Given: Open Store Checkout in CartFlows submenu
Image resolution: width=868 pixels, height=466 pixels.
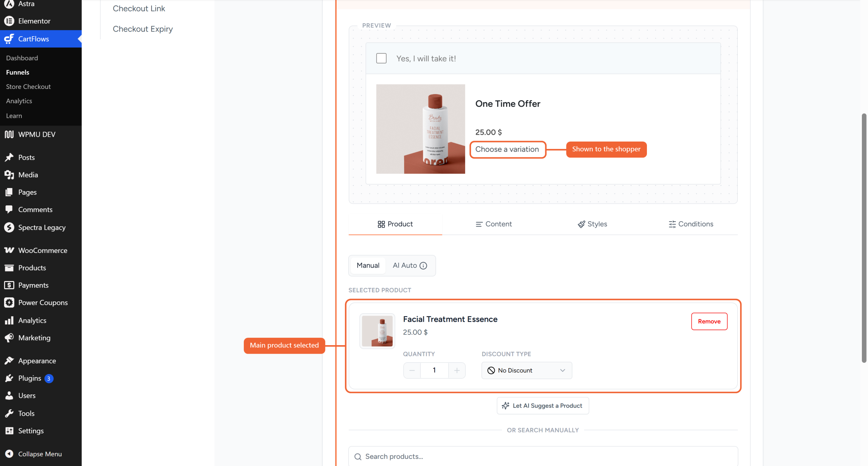Looking at the screenshot, I should click(28, 87).
